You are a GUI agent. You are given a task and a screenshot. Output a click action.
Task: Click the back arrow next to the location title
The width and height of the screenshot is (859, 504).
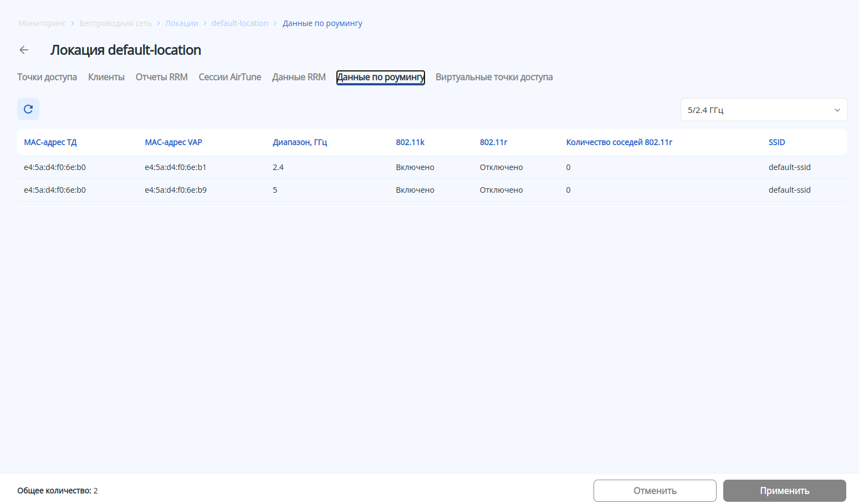coord(24,50)
